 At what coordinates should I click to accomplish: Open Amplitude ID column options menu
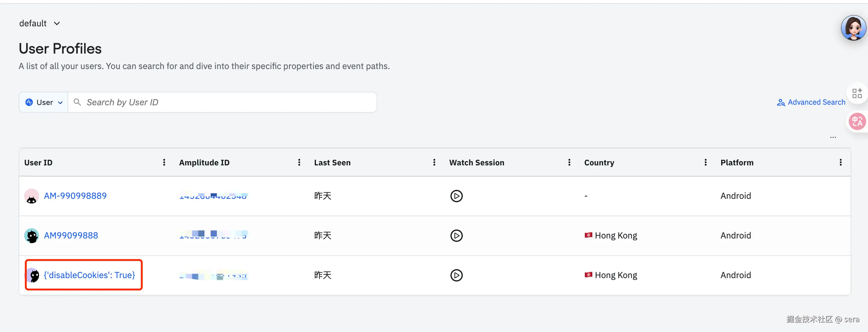coord(299,163)
